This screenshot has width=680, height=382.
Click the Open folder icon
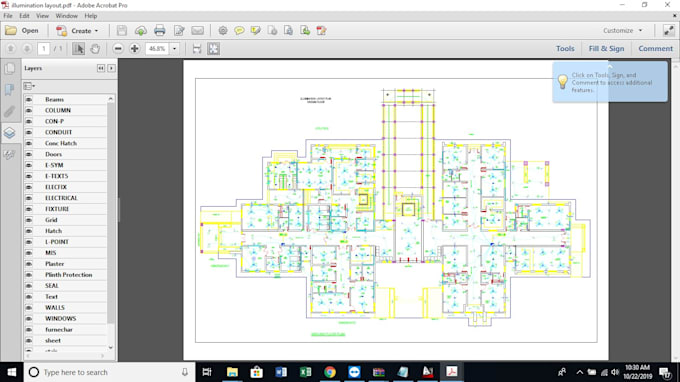(11, 31)
